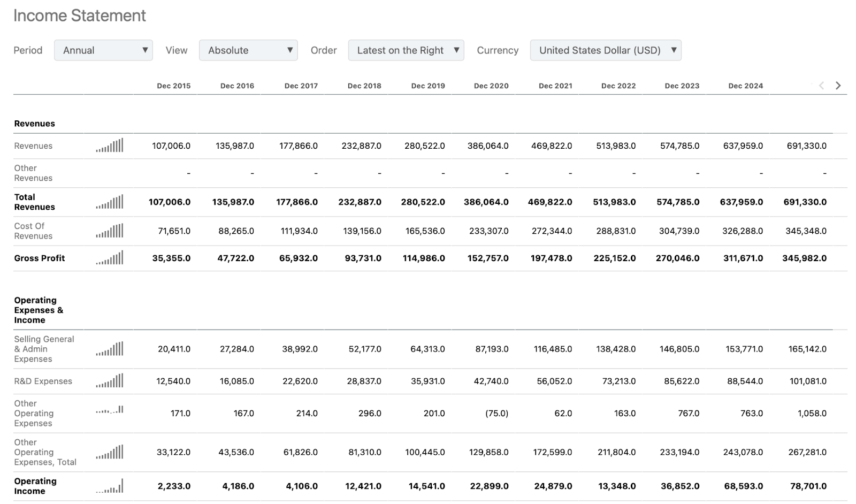Click the Cost Of Revenues sparkline chart
The image size is (856, 504).
(x=110, y=231)
